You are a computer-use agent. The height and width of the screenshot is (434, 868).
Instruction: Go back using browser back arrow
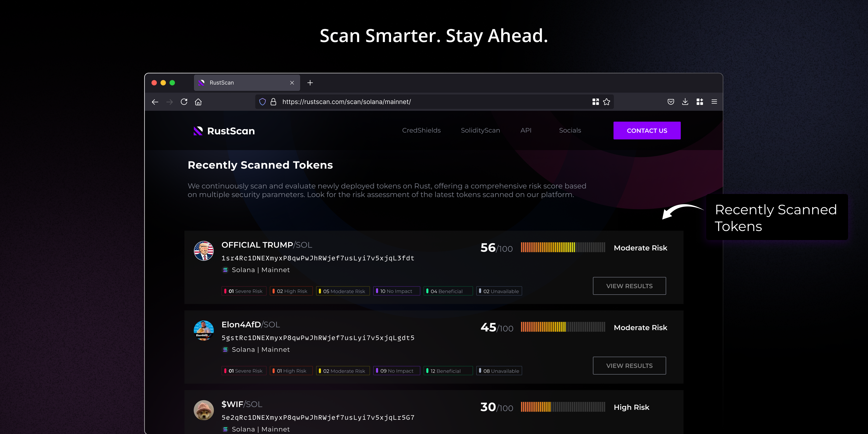155,102
